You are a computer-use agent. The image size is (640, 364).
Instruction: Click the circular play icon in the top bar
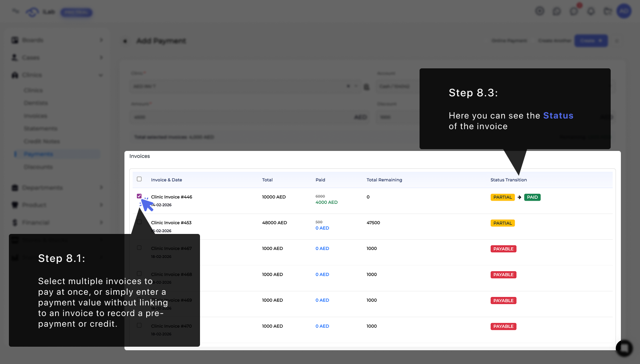540,12
